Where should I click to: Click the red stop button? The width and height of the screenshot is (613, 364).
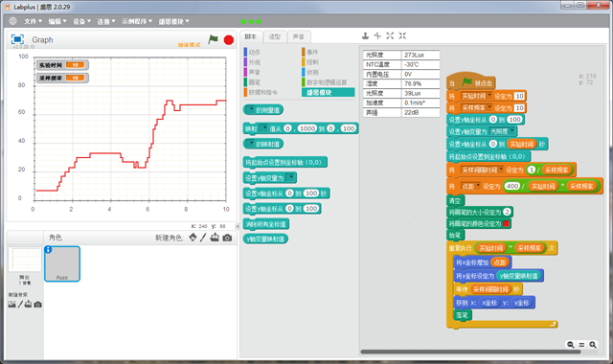pyautogui.click(x=229, y=40)
